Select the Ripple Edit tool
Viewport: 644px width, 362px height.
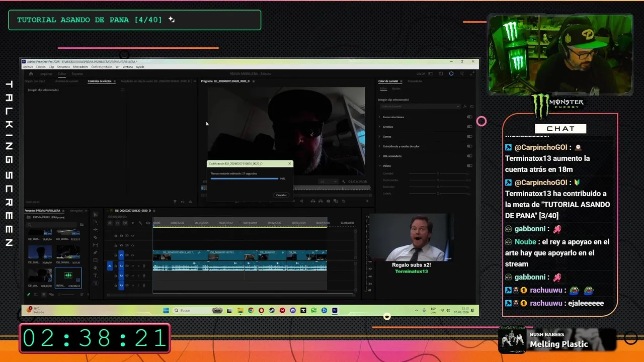pos(96,230)
